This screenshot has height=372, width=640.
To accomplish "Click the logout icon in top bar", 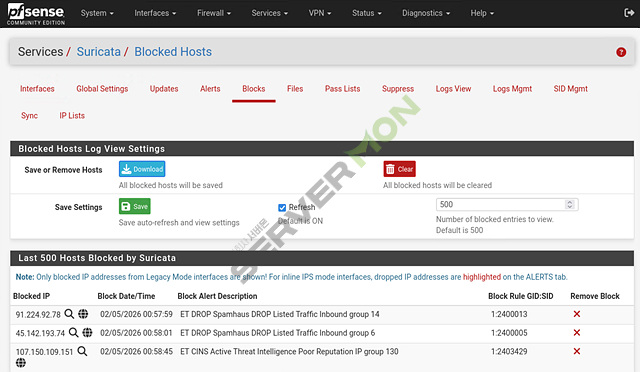I will point(629,13).
